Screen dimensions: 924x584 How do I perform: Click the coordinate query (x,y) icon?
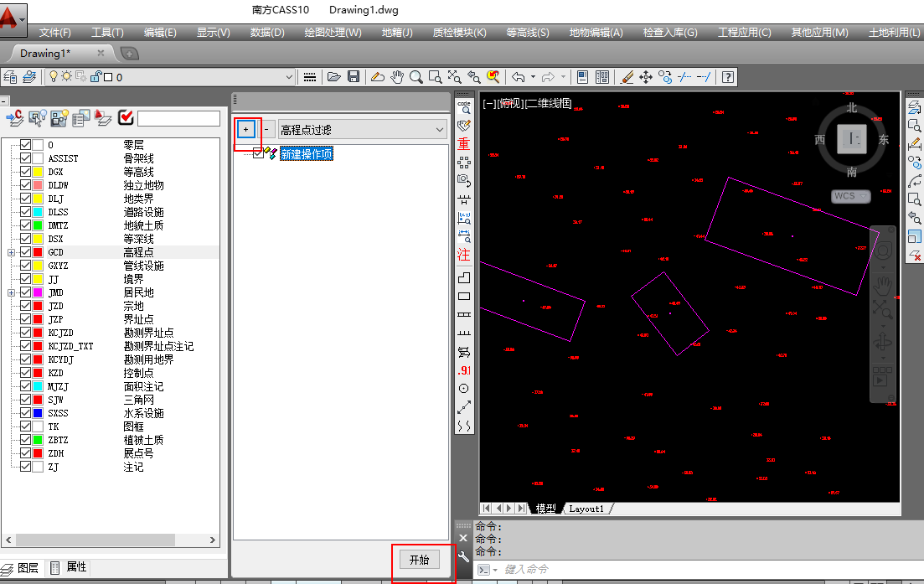coord(464,218)
